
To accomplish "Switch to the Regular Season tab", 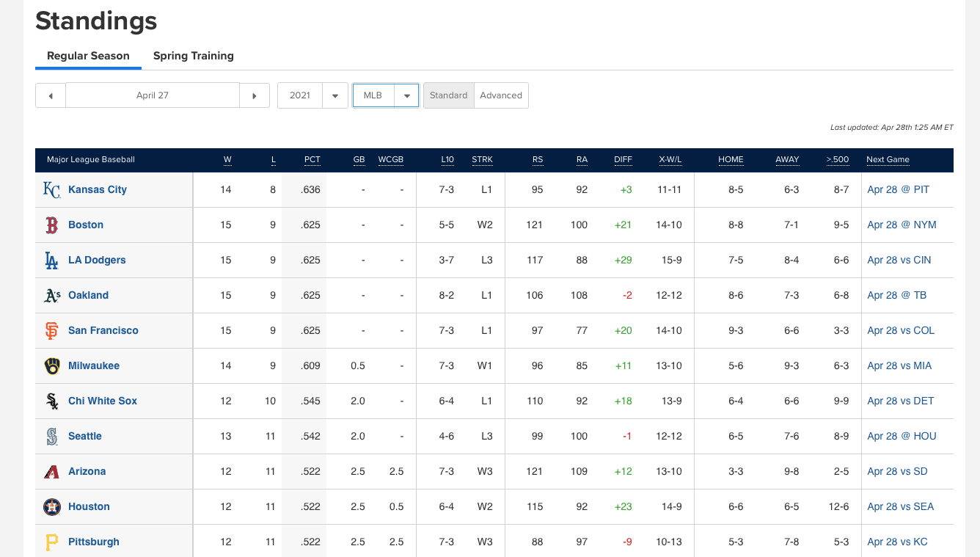I will coord(88,56).
